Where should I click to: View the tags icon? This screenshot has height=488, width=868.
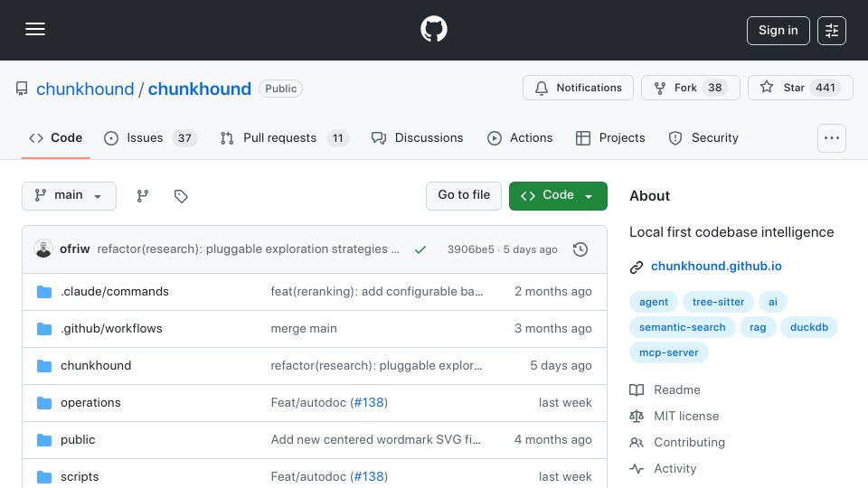coord(181,196)
